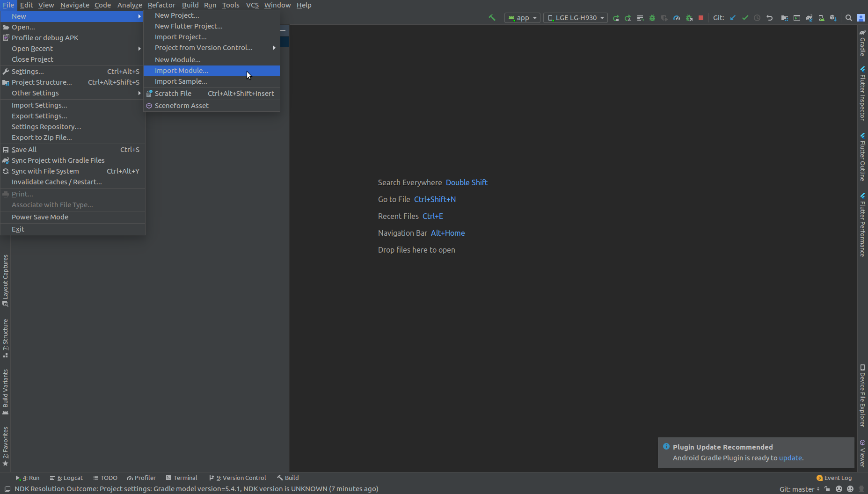The height and width of the screenshot is (494, 868).
Task: Open the Flutter Outline side panel
Action: click(862, 157)
